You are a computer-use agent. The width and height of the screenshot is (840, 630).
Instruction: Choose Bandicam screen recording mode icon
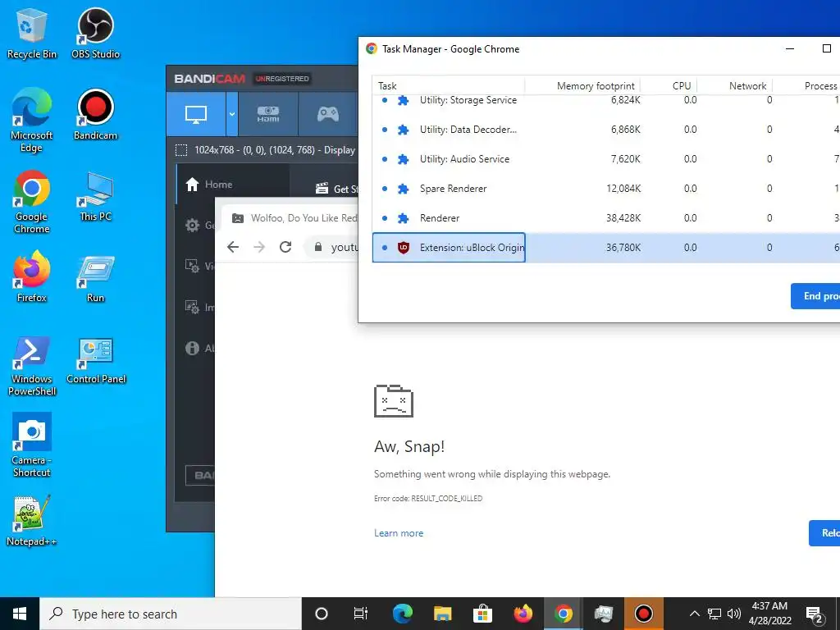click(195, 114)
